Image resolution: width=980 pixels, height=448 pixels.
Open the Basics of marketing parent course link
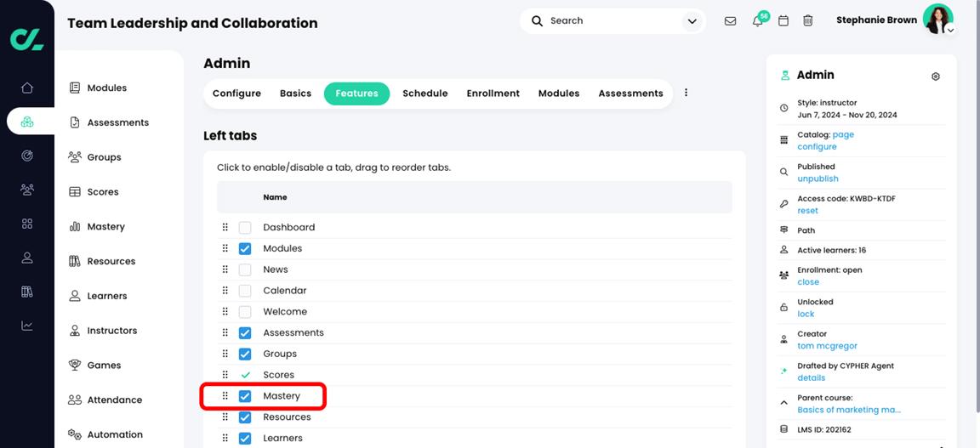849,410
